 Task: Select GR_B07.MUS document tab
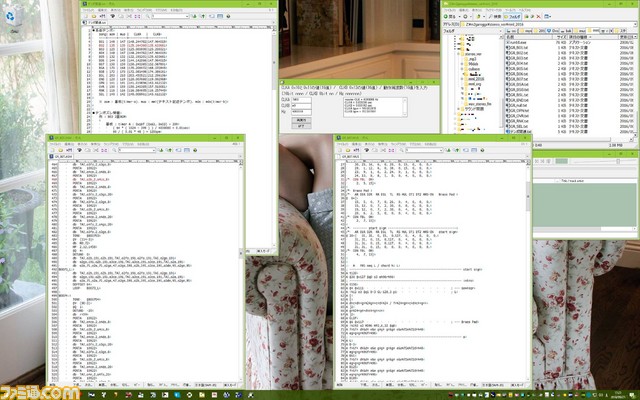click(349, 156)
